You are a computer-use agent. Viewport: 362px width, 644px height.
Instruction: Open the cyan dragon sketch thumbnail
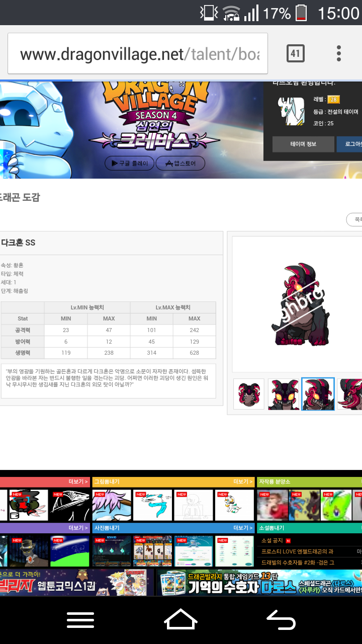[x=152, y=505]
